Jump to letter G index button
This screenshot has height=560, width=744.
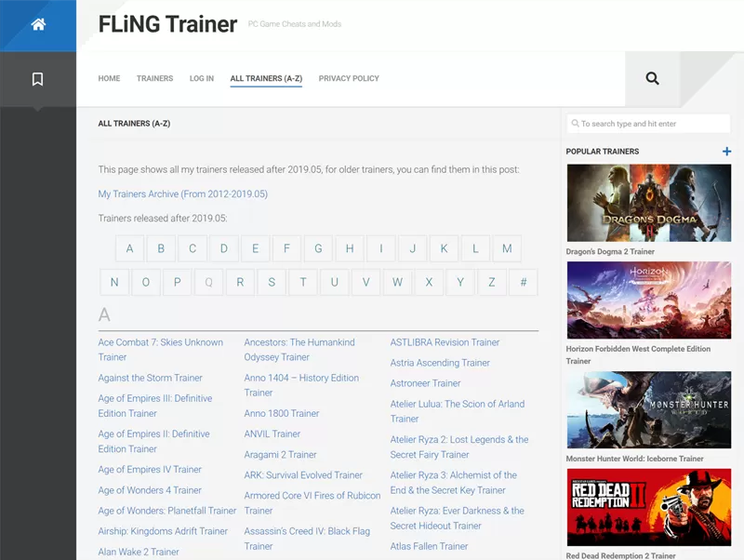(318, 248)
